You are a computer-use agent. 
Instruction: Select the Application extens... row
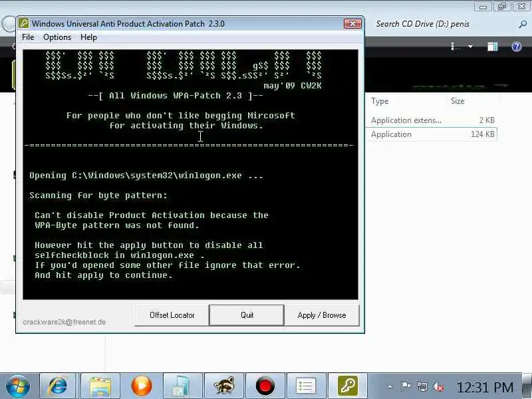432,120
